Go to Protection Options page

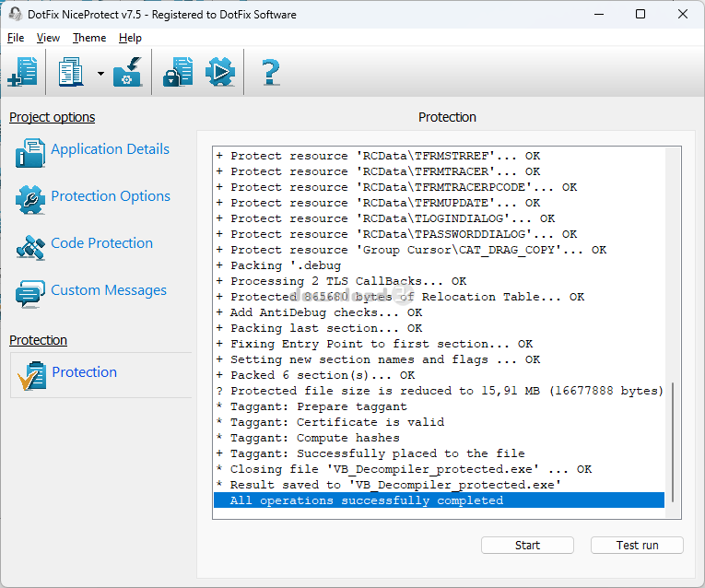111,196
